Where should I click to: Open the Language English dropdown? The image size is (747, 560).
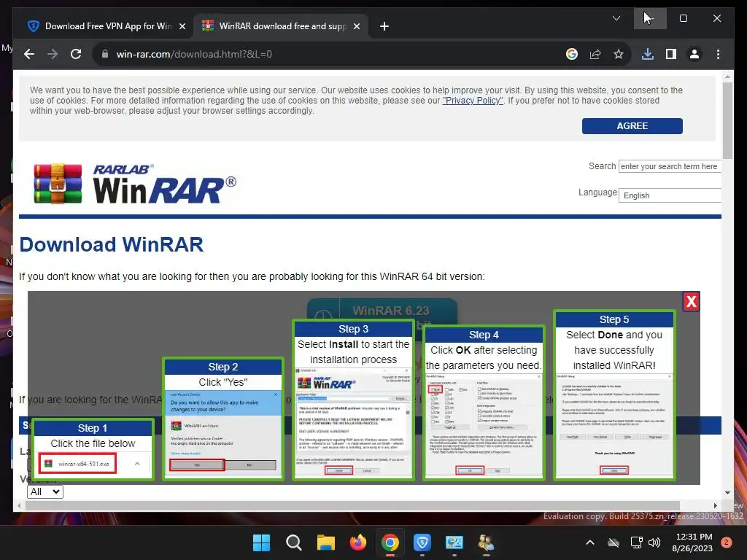click(670, 195)
